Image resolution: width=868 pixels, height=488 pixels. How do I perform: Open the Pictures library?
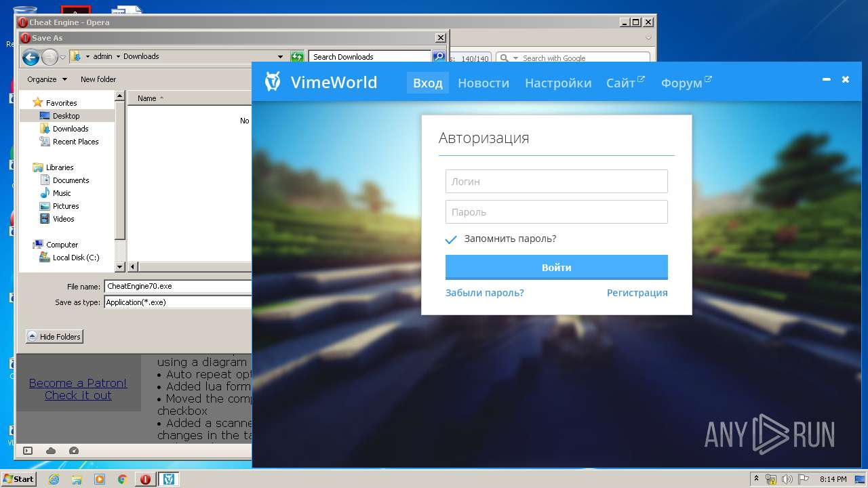60,206
